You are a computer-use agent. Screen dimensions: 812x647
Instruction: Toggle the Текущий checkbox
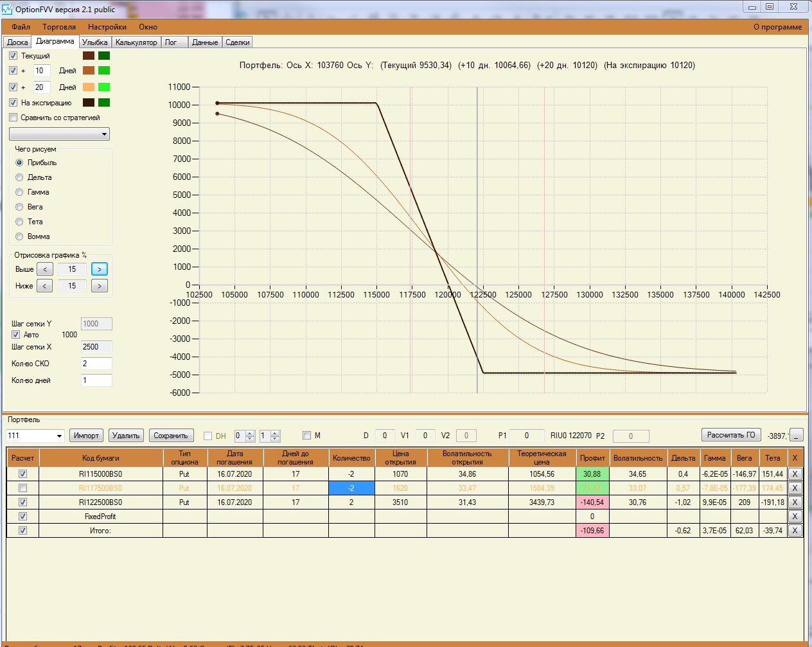13,56
